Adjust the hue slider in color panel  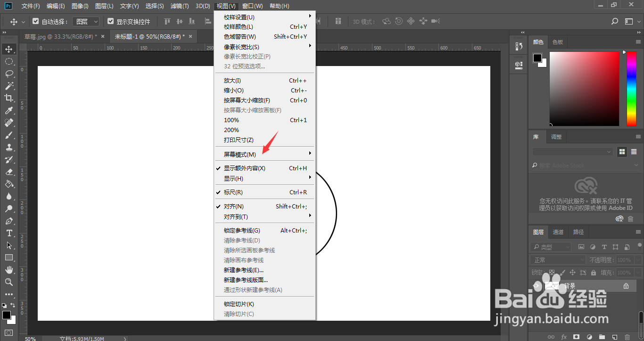click(631, 89)
